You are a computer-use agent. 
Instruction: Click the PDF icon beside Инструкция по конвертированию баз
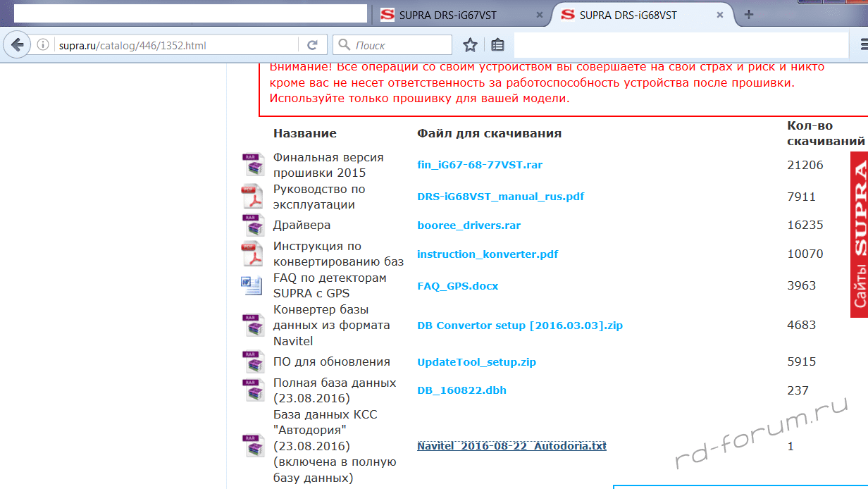click(x=252, y=254)
